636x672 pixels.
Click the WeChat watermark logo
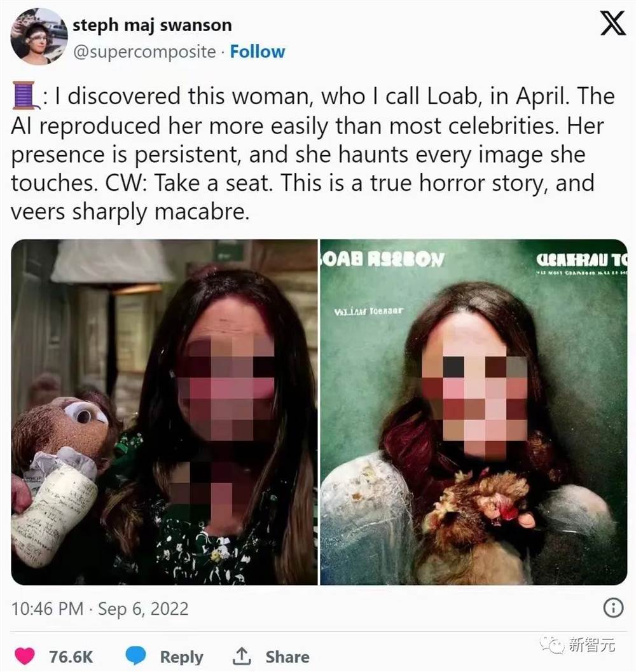[x=553, y=645]
